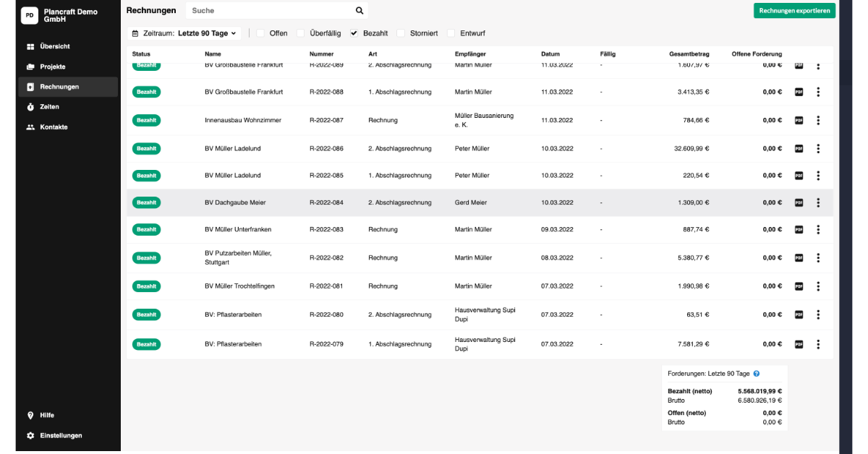Open Hilfe in the sidebar
This screenshot has width=868, height=454.
(x=68, y=416)
